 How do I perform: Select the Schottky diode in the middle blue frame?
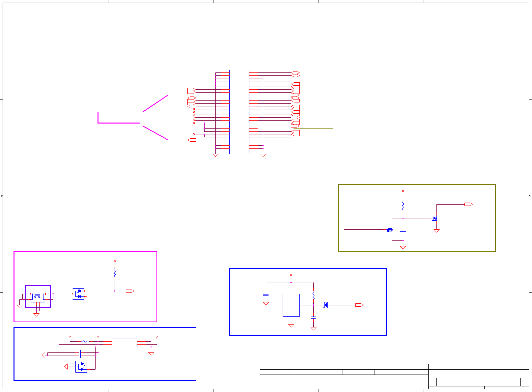point(326,305)
